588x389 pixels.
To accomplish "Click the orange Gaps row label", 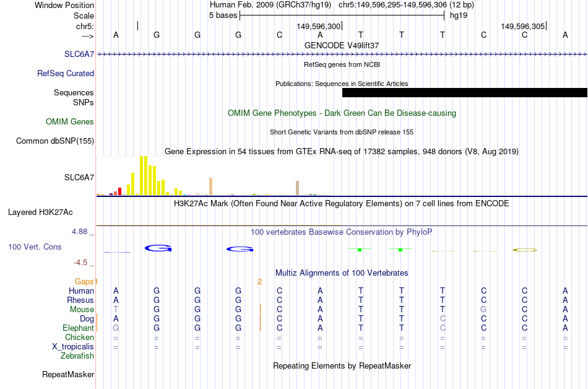I will click(84, 281).
